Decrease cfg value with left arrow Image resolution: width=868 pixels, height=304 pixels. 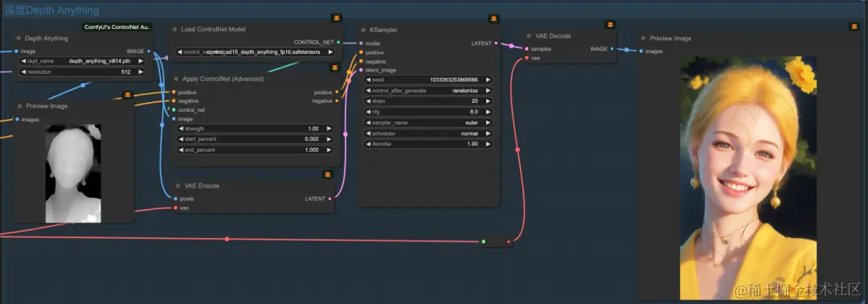(369, 112)
